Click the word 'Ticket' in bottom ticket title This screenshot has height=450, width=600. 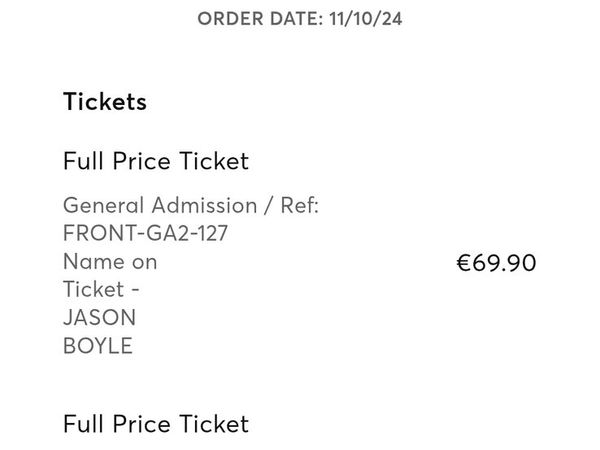click(214, 424)
